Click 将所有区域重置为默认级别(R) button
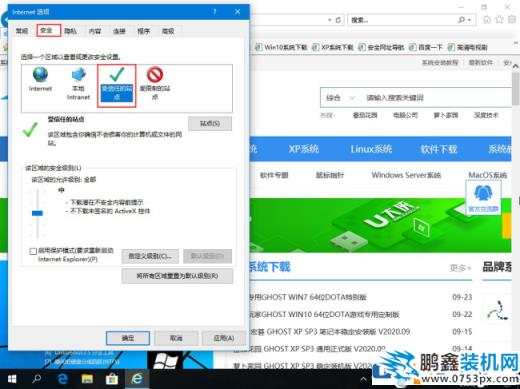The height and width of the screenshot is (389, 520). pos(177,276)
